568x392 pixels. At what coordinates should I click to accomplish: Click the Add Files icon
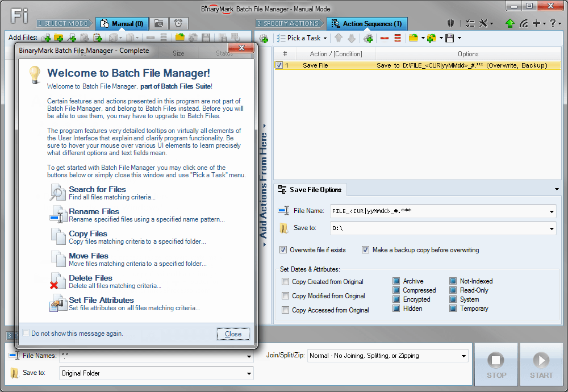(46, 38)
